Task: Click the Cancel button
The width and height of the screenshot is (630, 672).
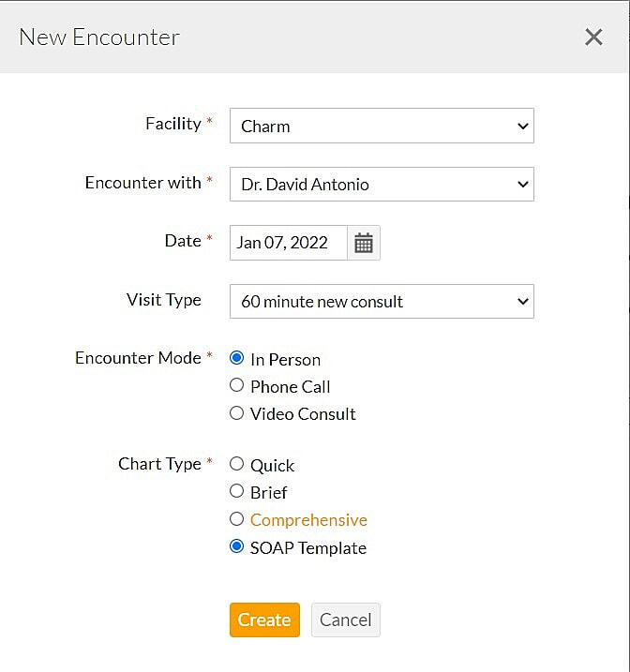Action: (345, 620)
